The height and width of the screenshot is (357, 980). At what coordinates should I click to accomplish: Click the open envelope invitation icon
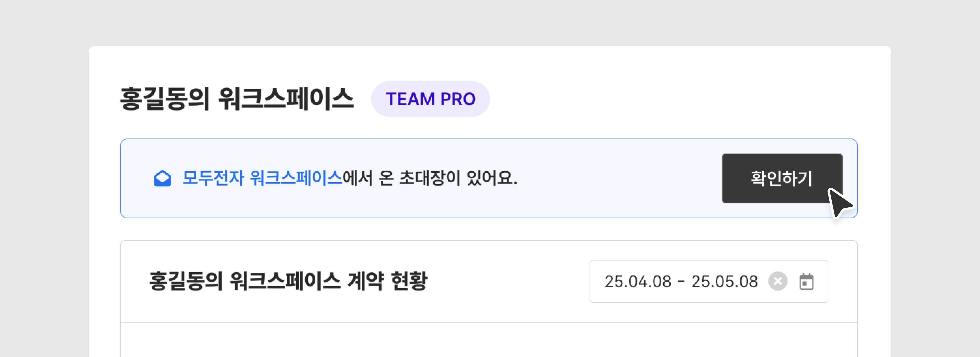pos(163,178)
